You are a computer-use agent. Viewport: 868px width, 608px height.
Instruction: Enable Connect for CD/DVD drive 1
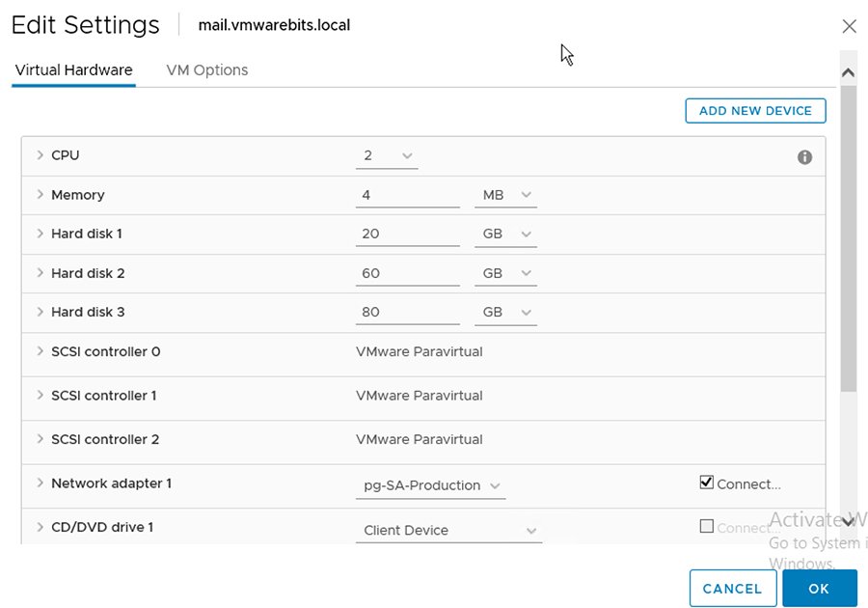(707, 526)
